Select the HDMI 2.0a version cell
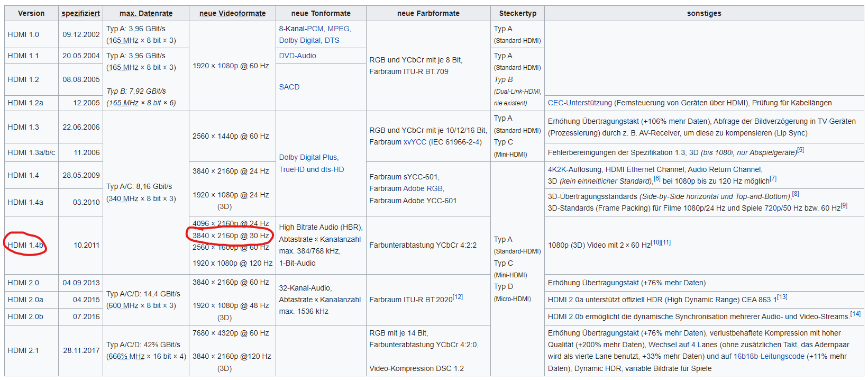868x380 pixels. pyautogui.click(x=31, y=300)
